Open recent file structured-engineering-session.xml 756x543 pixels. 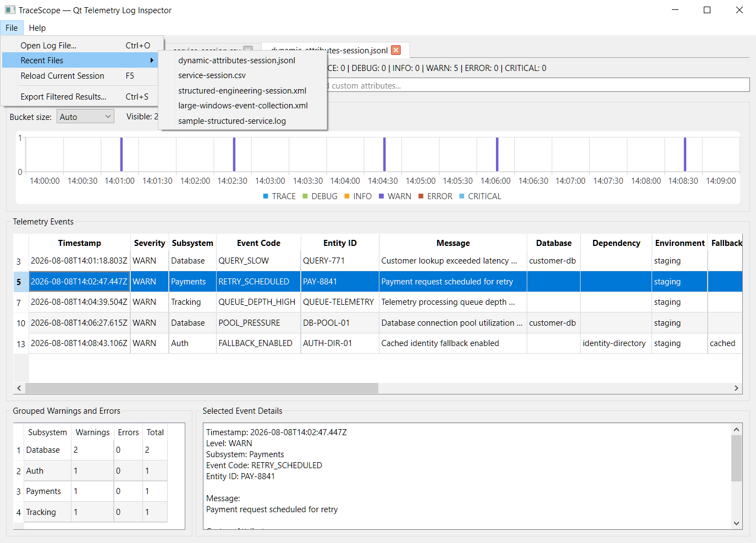(242, 91)
